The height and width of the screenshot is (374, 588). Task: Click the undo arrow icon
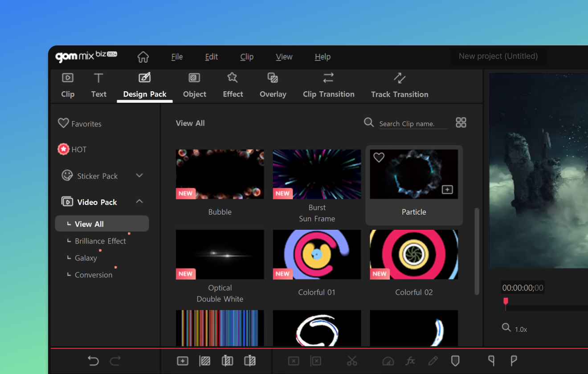[x=93, y=361]
